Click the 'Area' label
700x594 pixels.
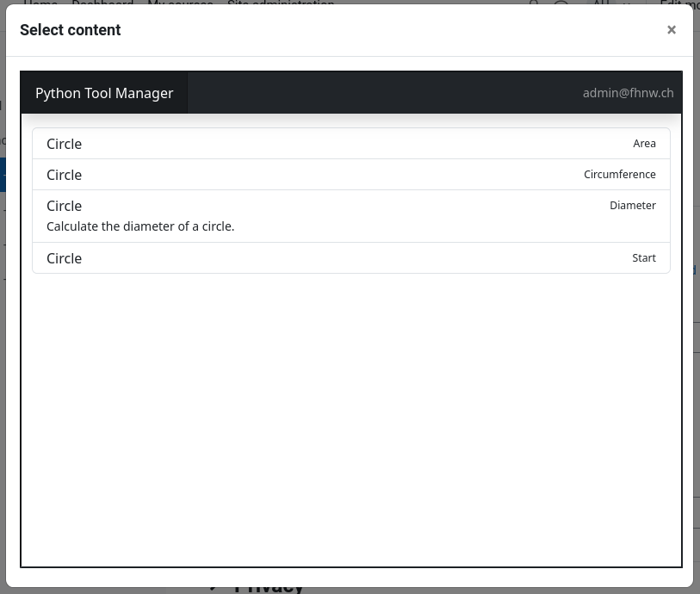[644, 143]
